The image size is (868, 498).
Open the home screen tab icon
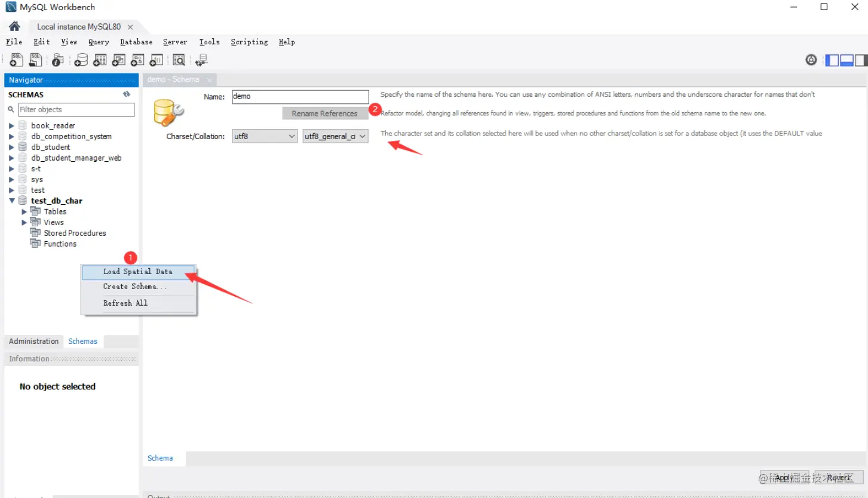(14, 27)
